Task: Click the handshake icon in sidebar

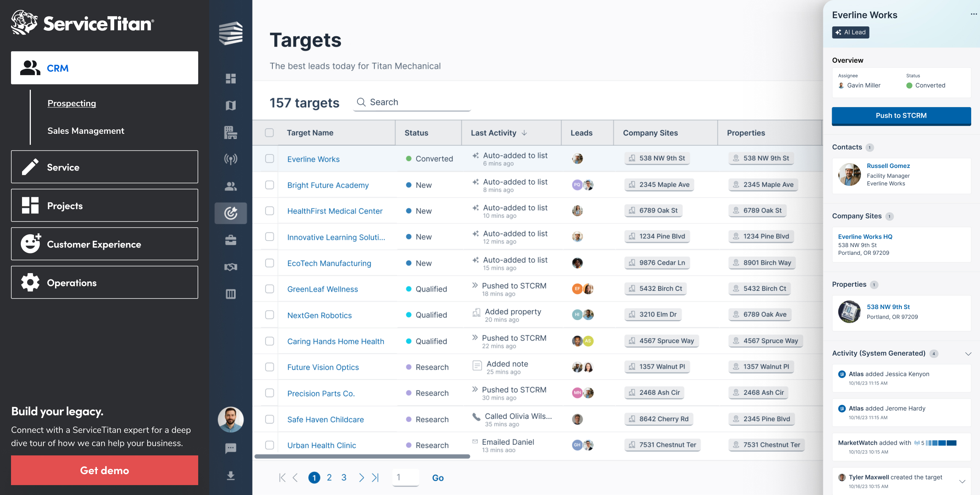Action: click(x=231, y=267)
